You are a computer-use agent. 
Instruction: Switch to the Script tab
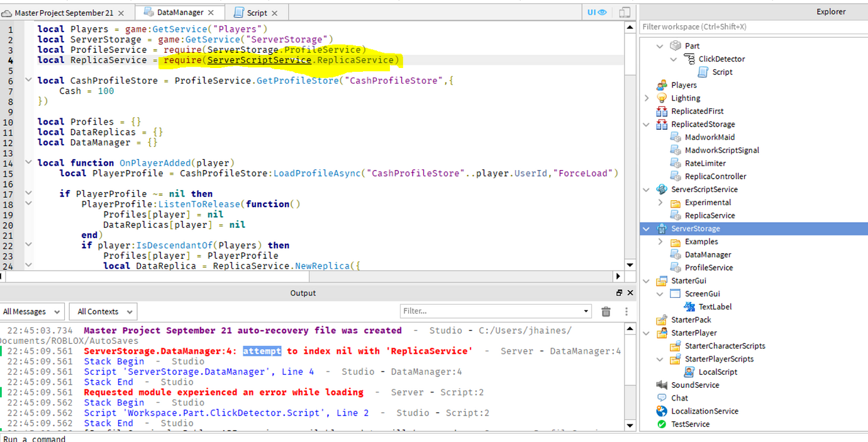[257, 13]
